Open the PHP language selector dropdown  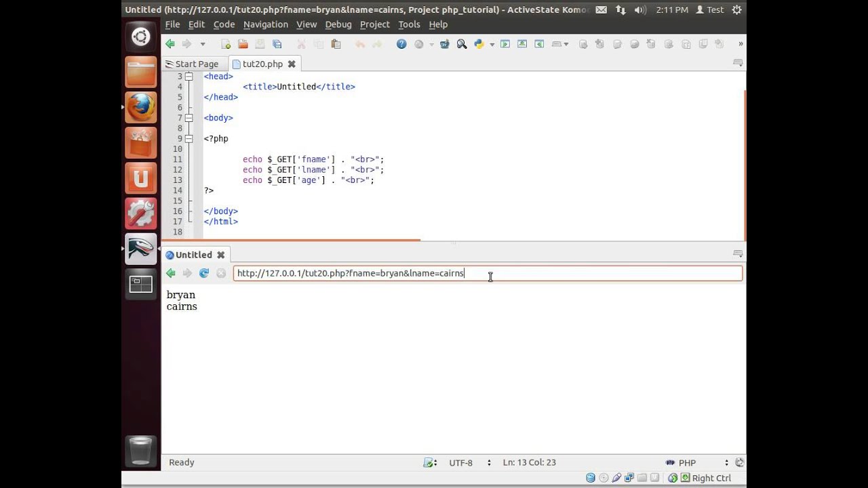[697, 463]
